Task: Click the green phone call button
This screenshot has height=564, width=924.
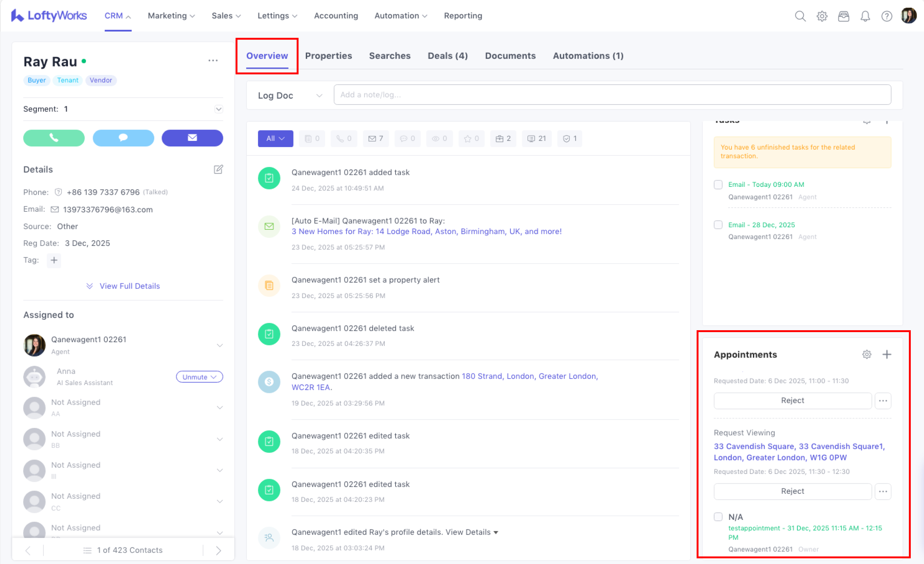Action: coord(54,138)
